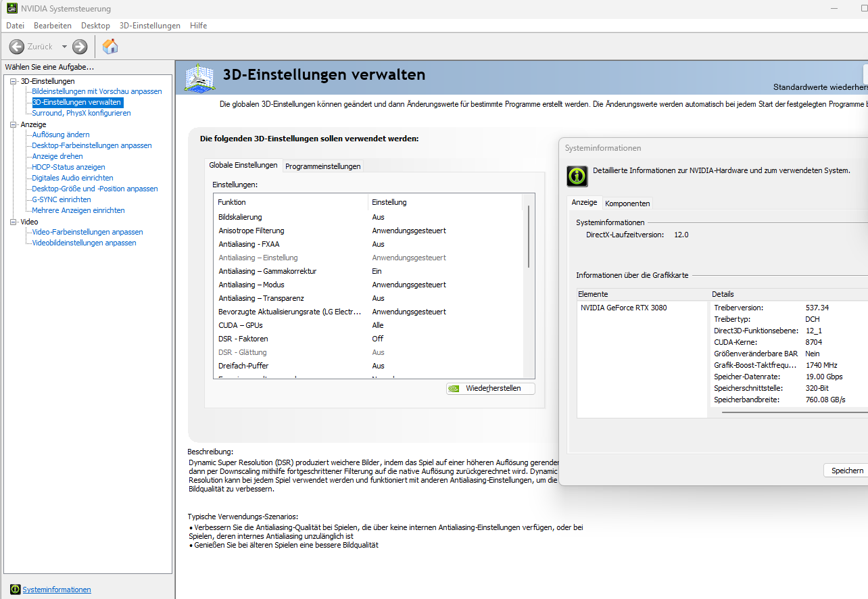The width and height of the screenshot is (868, 599).
Task: Open Desktop-Größe und -Position anpassen
Action: [95, 189]
